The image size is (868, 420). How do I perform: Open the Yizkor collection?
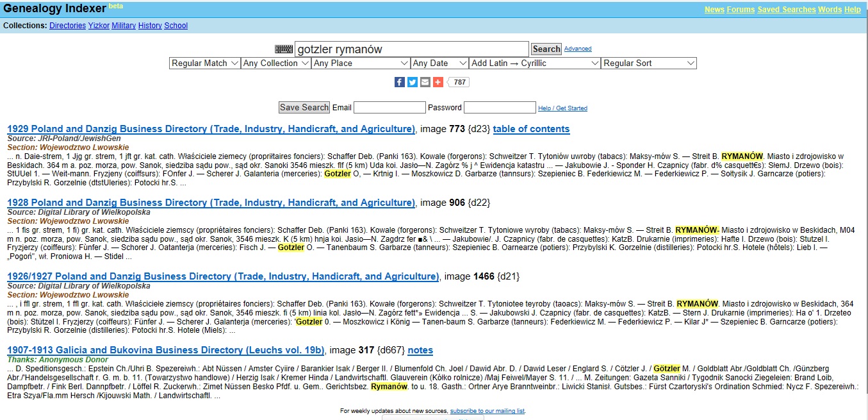[99, 26]
